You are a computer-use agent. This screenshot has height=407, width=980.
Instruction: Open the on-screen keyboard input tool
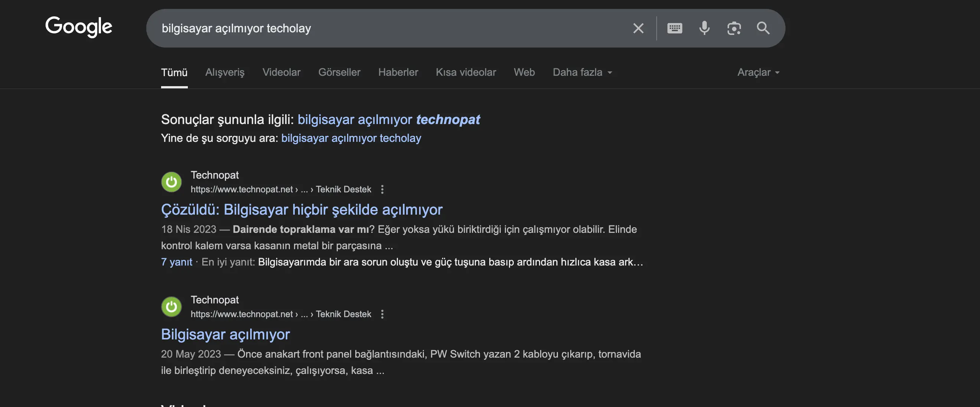tap(674, 28)
